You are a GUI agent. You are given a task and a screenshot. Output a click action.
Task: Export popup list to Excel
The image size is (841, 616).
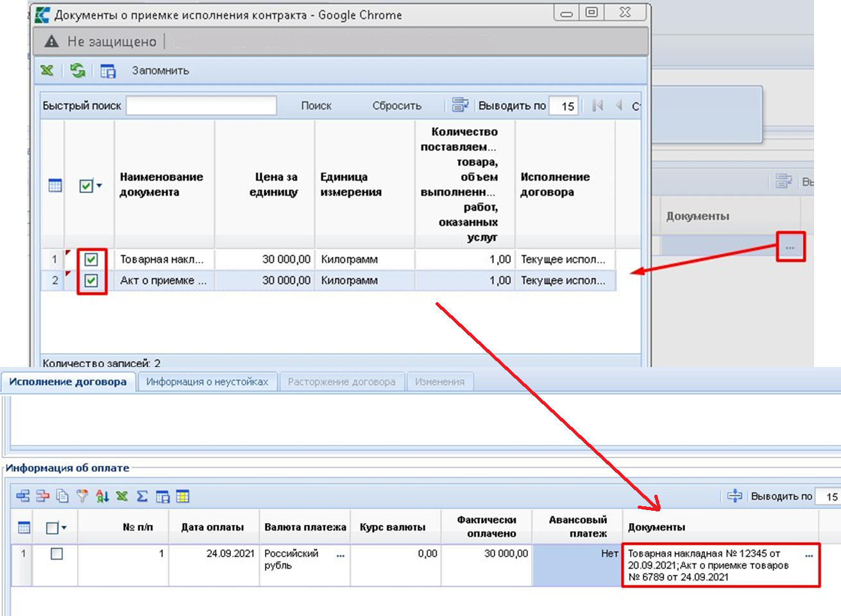pyautogui.click(x=47, y=71)
